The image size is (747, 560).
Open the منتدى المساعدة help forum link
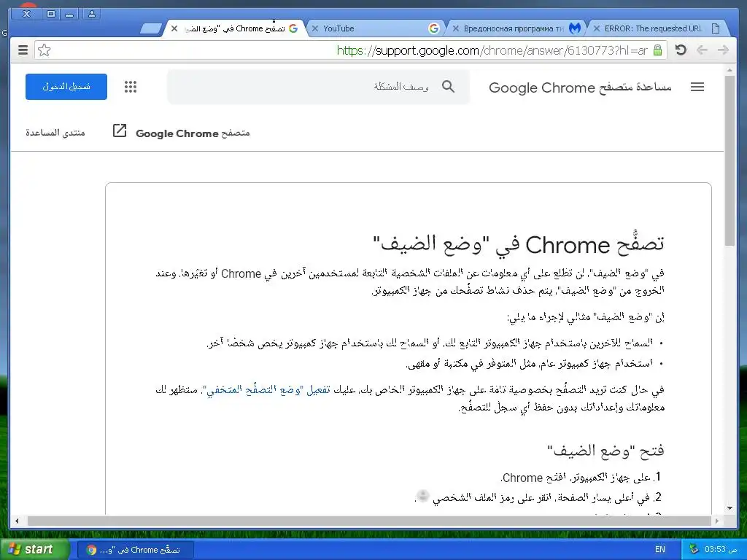(x=55, y=133)
